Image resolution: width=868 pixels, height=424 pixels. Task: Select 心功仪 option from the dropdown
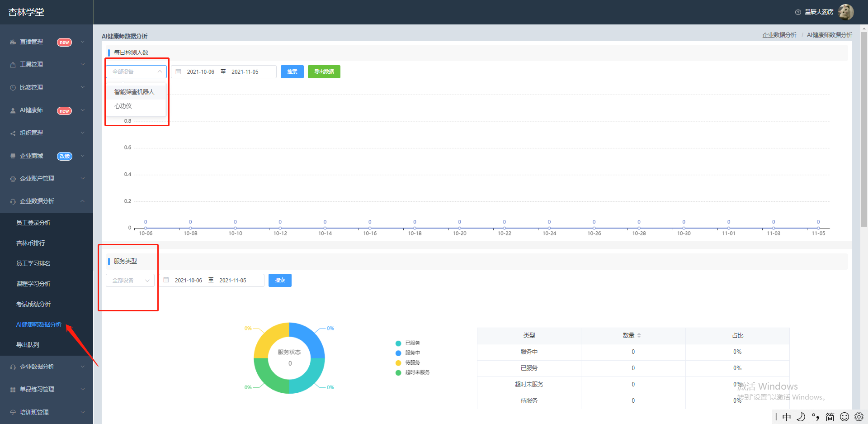136,106
